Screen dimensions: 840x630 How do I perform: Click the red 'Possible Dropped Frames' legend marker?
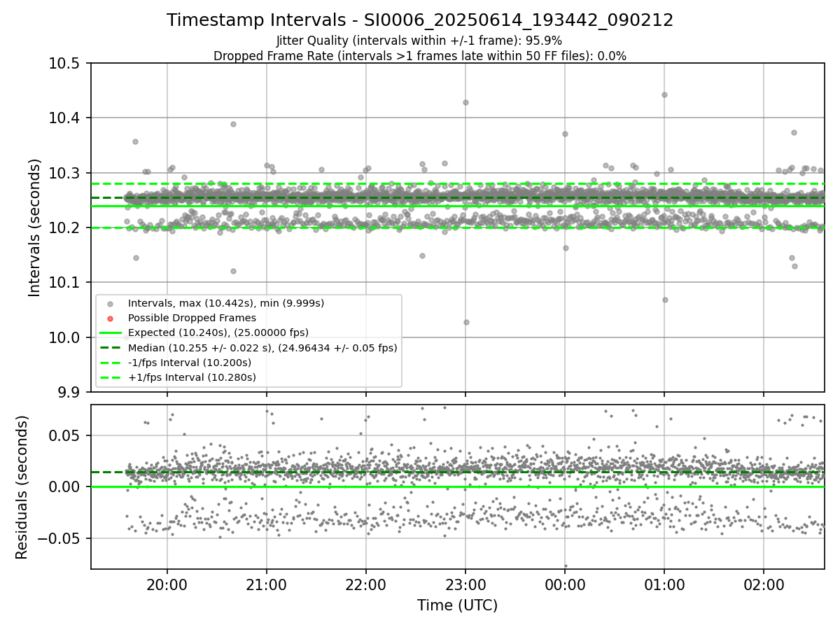pyautogui.click(x=111, y=318)
